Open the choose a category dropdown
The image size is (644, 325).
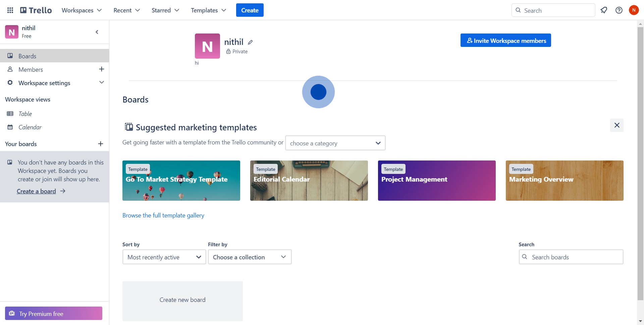pyautogui.click(x=335, y=143)
